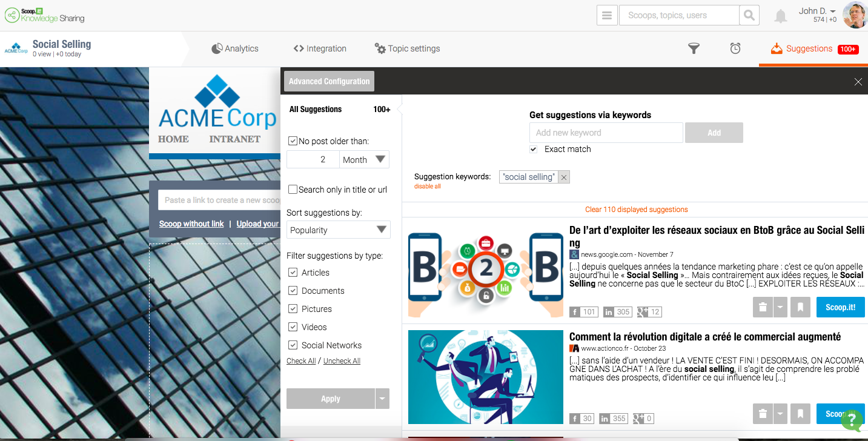The image size is (868, 441).
Task: Click the magnifier search button
Action: (749, 15)
